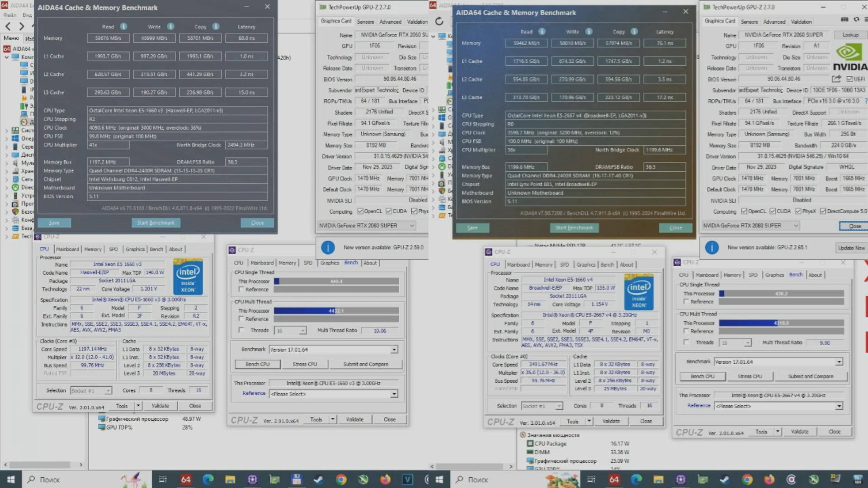Click the AIDA64 refresh icon above the tree
This screenshot has width=868, height=488.
click(x=439, y=21)
